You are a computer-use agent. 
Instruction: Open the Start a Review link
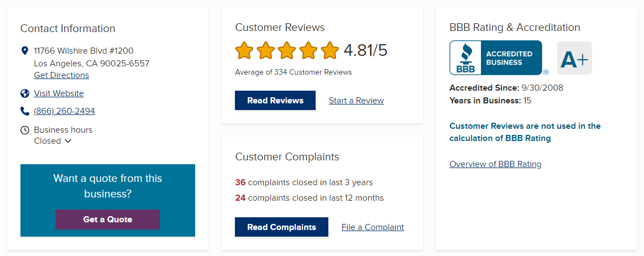click(356, 101)
